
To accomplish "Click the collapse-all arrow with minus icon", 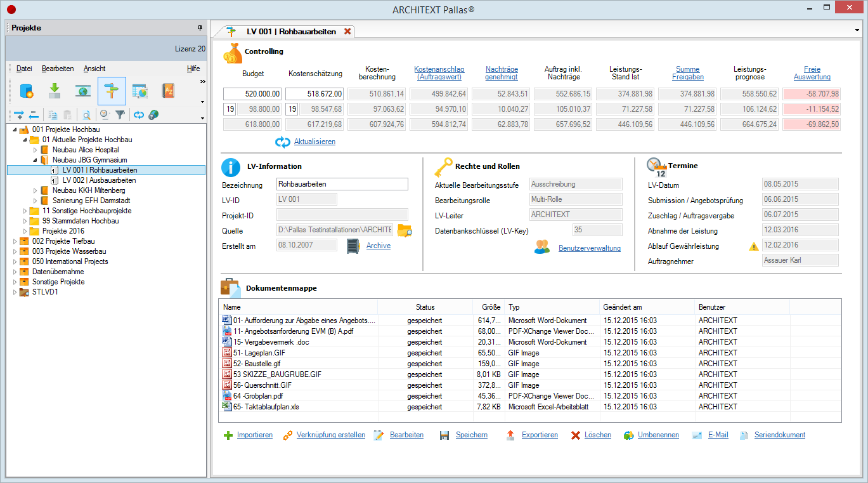I will click(34, 115).
